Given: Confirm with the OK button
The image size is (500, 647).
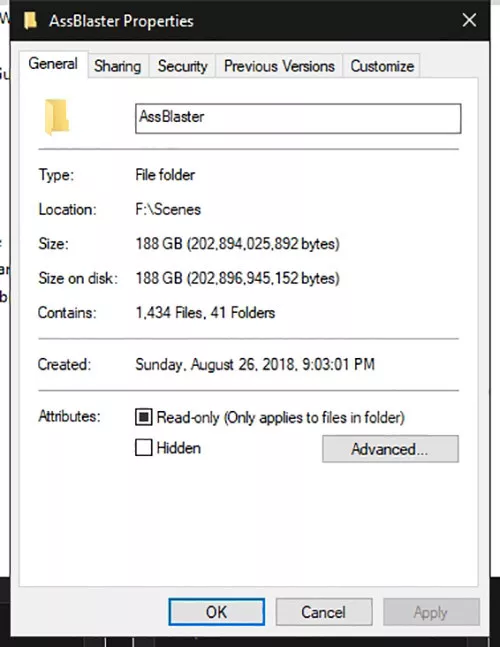Looking at the screenshot, I should 217,612.
